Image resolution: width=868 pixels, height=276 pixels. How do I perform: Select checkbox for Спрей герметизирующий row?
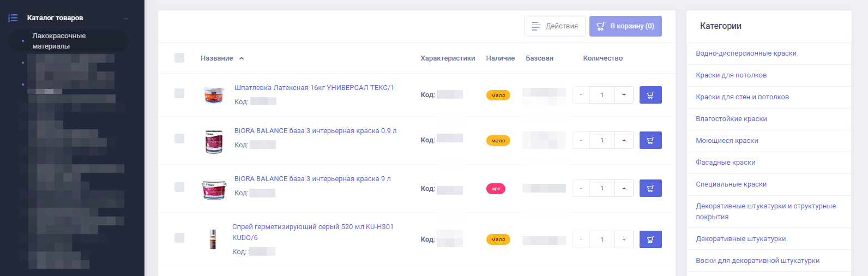tap(179, 237)
